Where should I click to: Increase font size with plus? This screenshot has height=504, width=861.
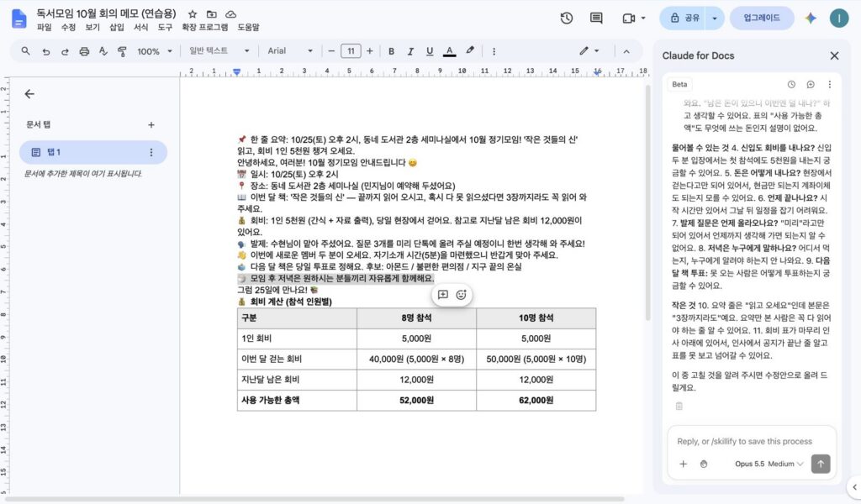pos(370,51)
